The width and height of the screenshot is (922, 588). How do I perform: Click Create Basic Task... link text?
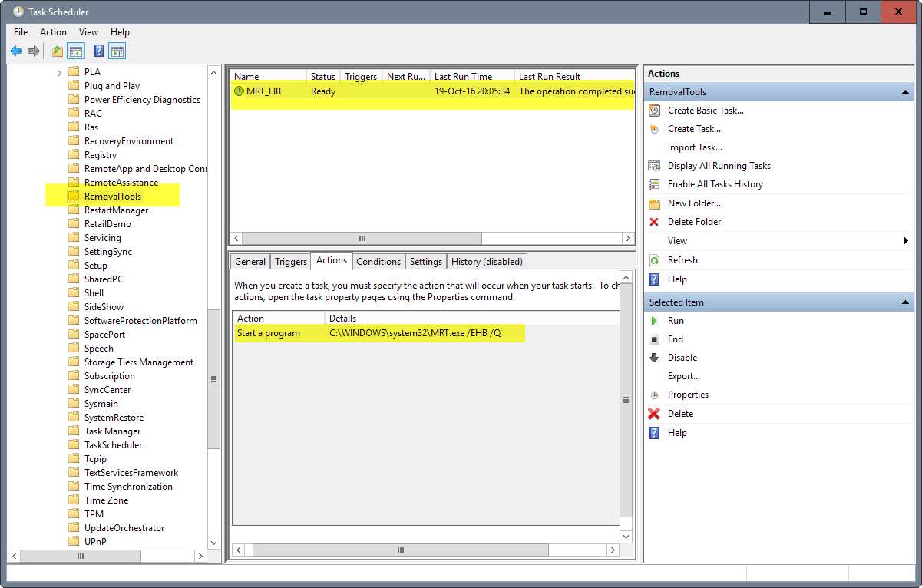coord(706,111)
